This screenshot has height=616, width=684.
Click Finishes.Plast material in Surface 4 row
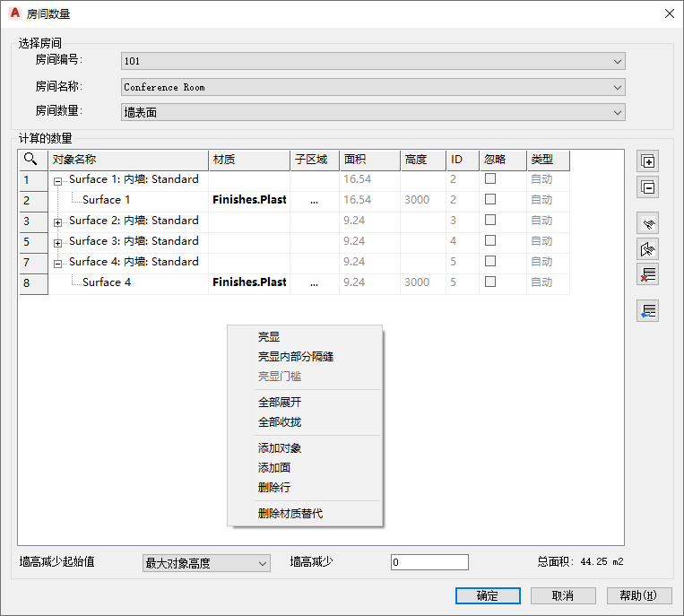click(249, 282)
